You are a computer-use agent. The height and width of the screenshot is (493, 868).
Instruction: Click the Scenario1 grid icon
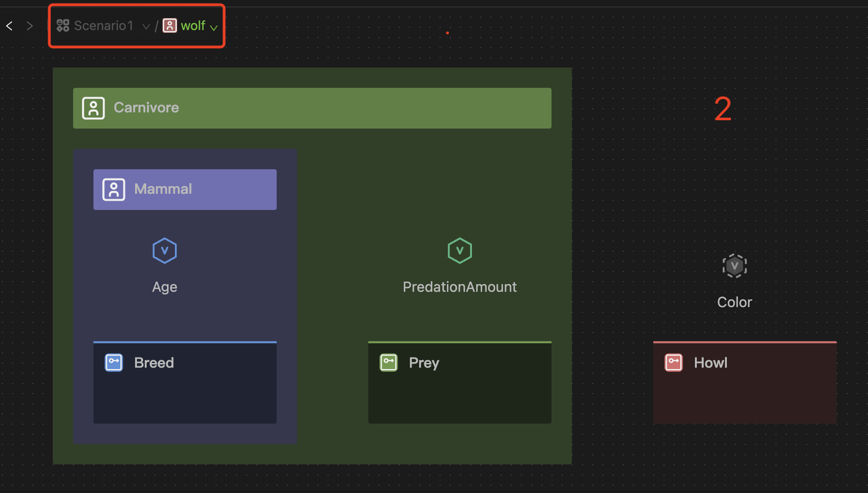coord(63,26)
